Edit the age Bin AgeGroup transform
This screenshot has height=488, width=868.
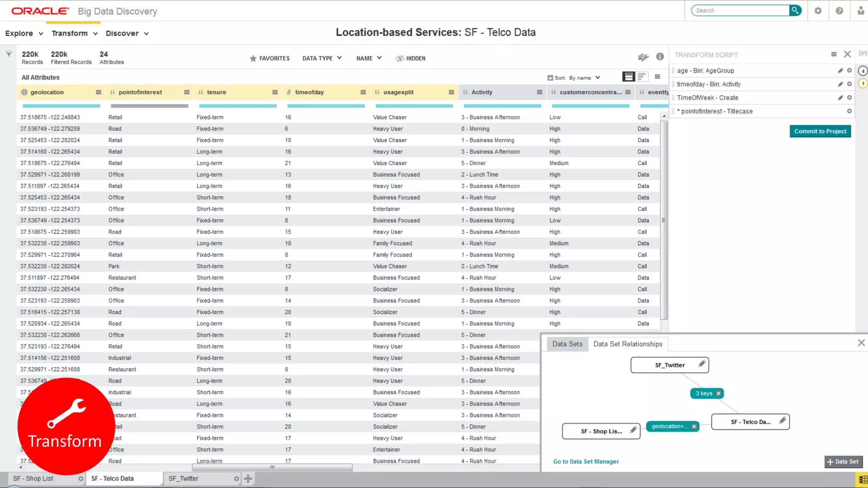[840, 71]
